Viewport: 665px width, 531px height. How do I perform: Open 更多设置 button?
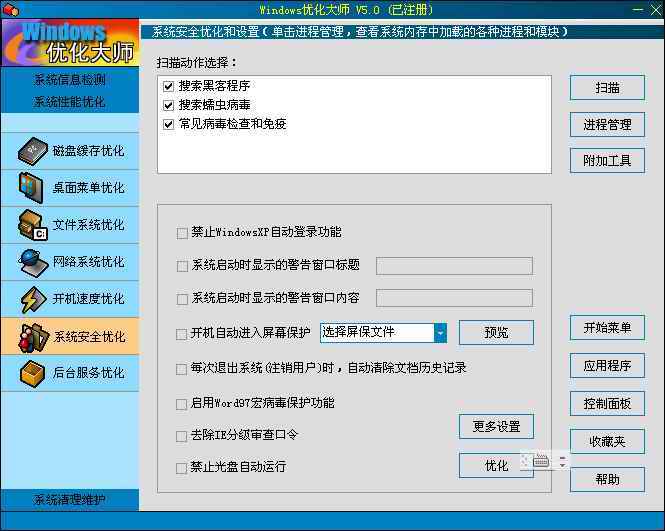[496, 427]
